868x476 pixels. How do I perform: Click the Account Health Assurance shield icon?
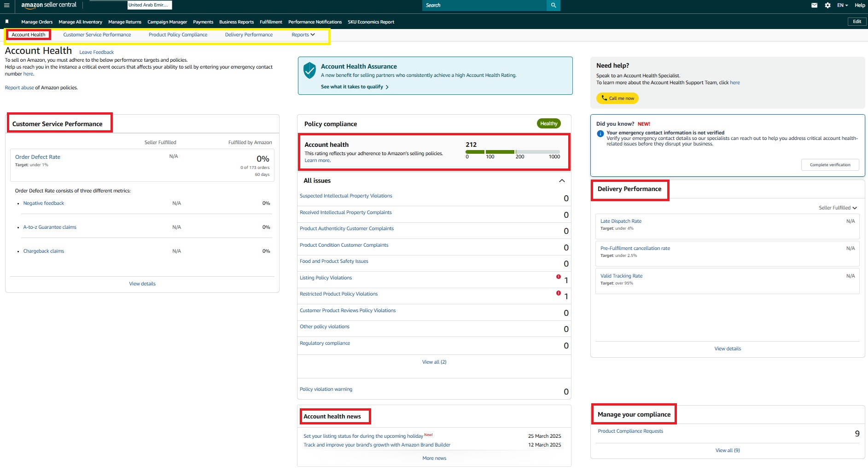coord(309,70)
